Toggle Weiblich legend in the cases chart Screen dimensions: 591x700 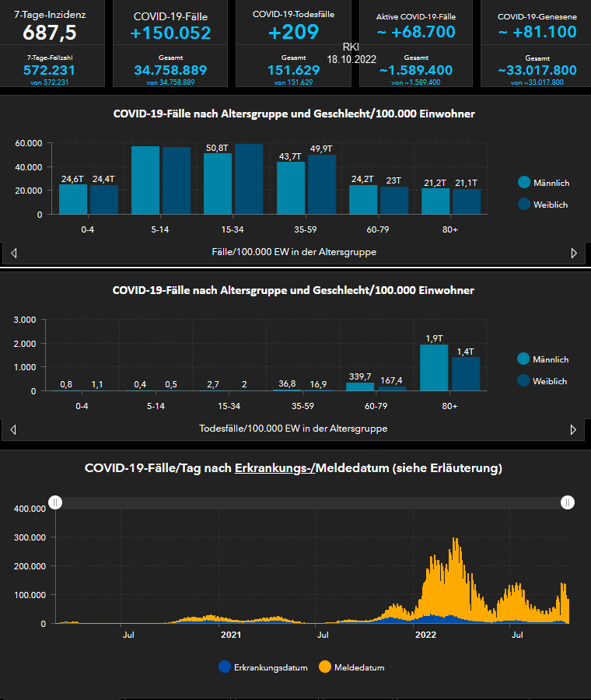tap(543, 205)
